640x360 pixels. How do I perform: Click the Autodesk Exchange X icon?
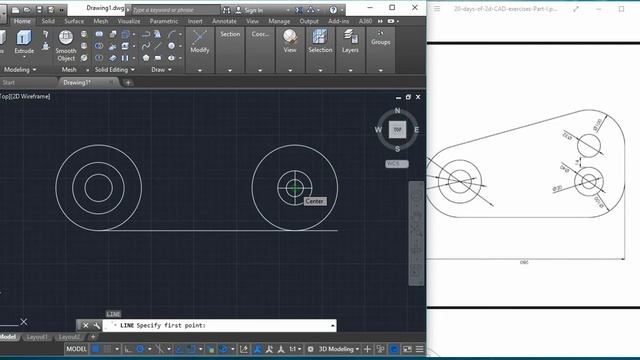299,10
